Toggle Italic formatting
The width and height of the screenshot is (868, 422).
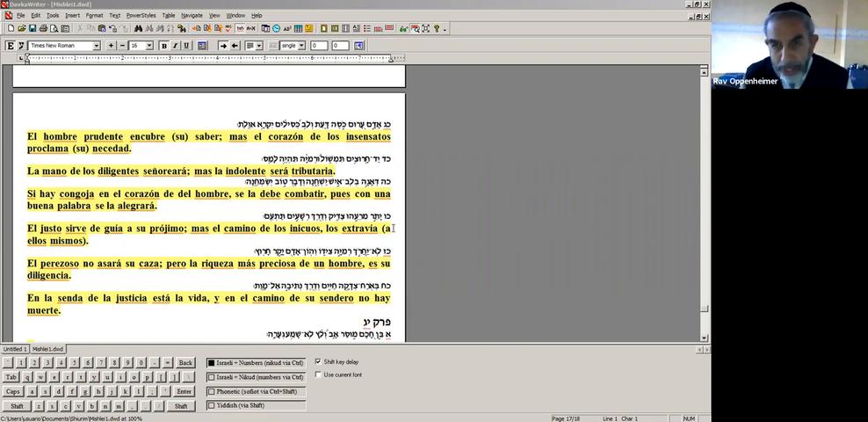(x=176, y=46)
